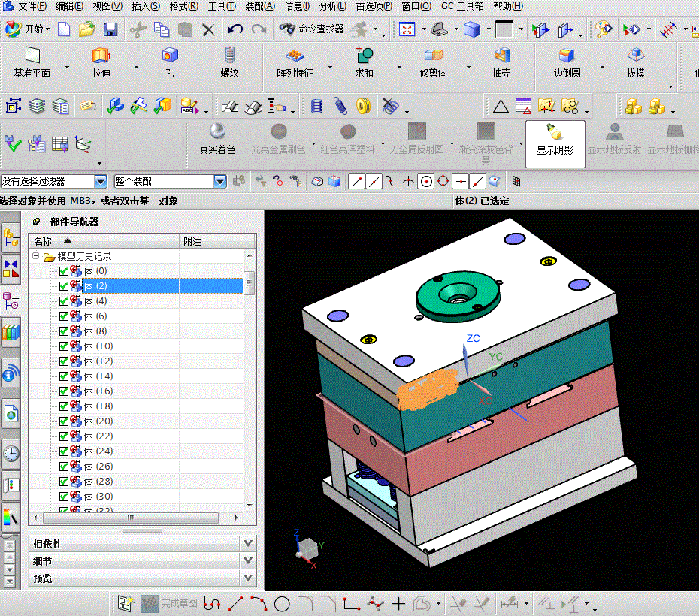Click the Undo arrow icon
The height and width of the screenshot is (616, 699).
[235, 29]
